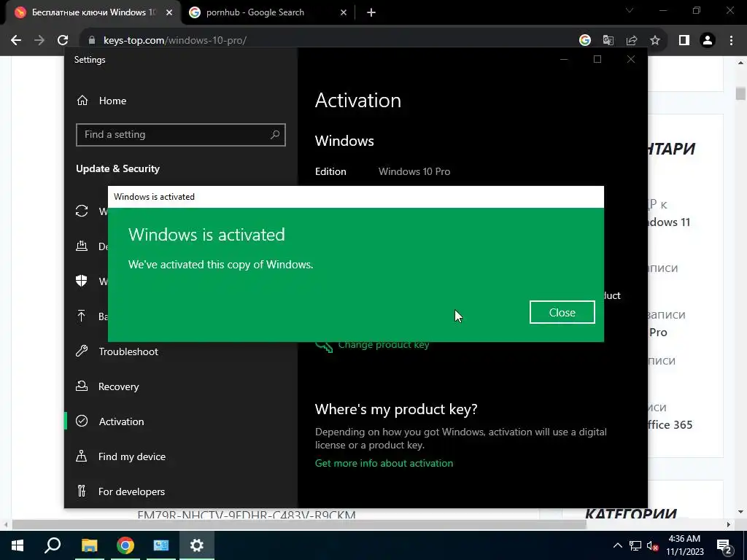Click the Troubleshoot wrench icon

click(x=82, y=351)
